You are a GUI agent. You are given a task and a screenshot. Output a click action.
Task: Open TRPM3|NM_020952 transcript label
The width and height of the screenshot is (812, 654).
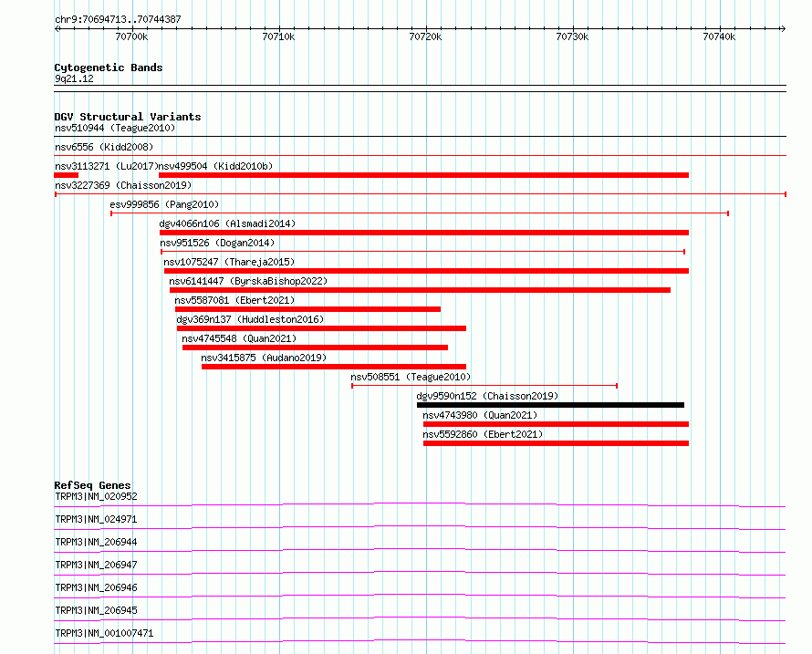point(96,496)
